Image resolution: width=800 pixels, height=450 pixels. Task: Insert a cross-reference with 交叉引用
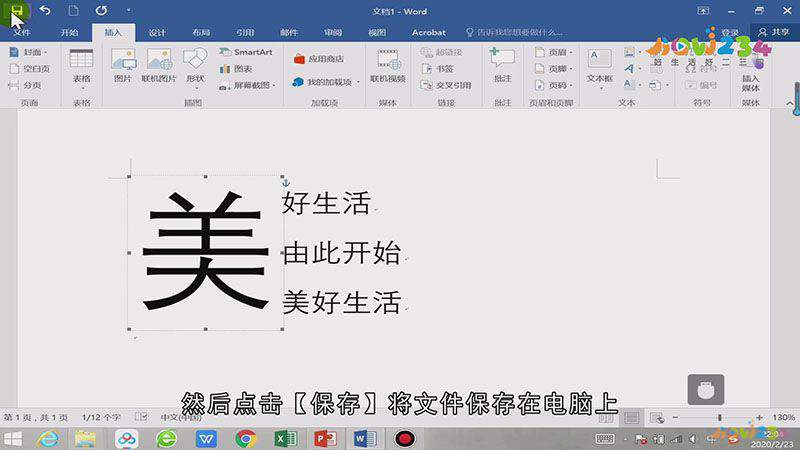[x=446, y=85]
